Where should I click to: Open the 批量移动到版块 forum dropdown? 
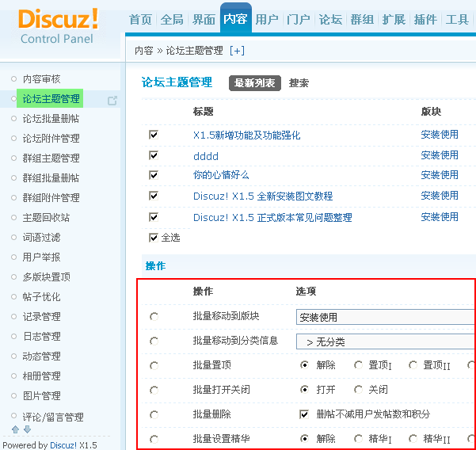pyautogui.click(x=385, y=317)
